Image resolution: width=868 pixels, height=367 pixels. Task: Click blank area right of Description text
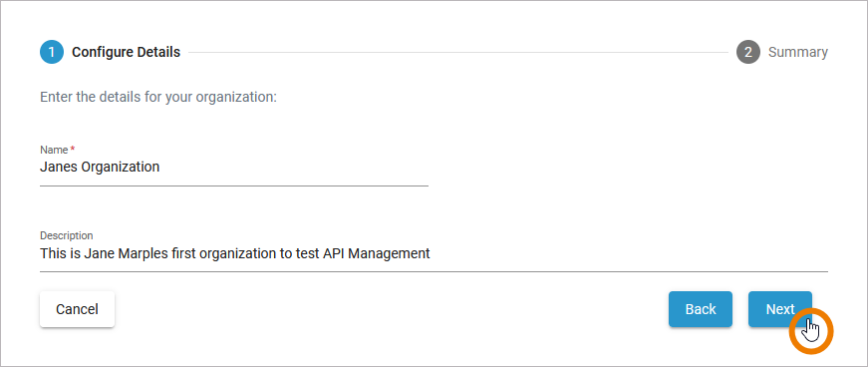click(629, 254)
